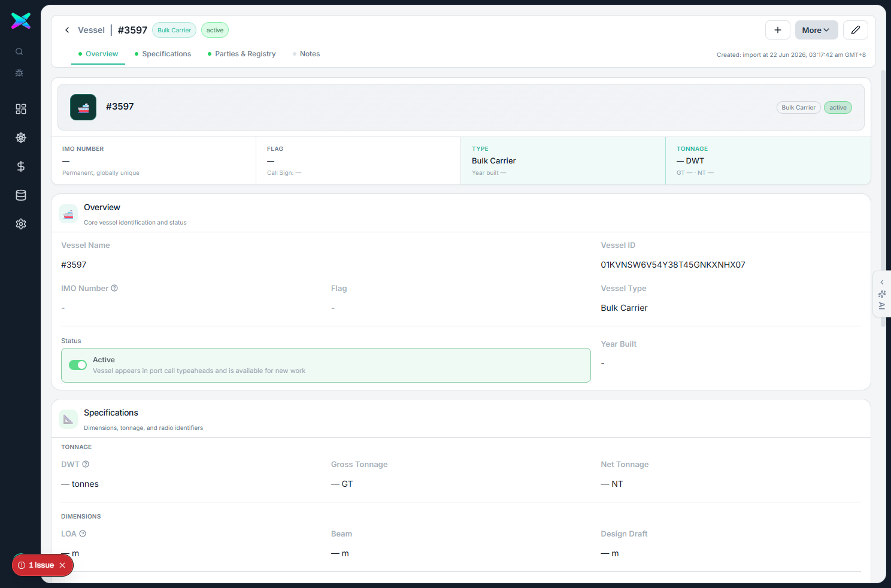The width and height of the screenshot is (891, 588).
Task: Click the Year Built field label
Action: tap(619, 344)
